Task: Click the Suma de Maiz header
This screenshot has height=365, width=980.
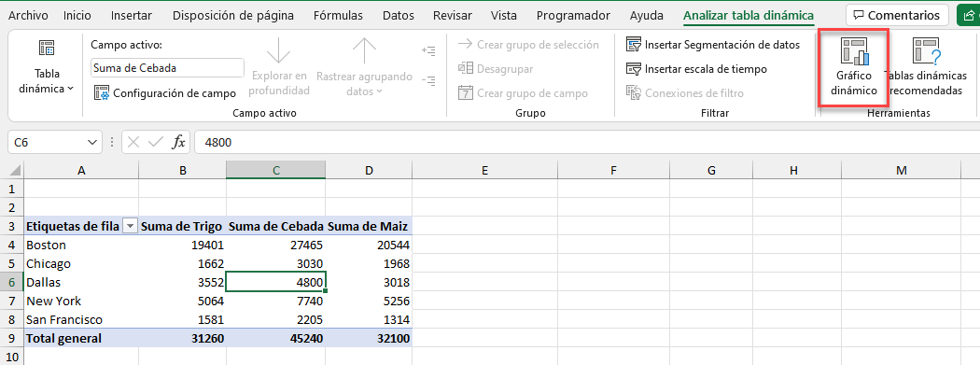Action: (x=369, y=226)
